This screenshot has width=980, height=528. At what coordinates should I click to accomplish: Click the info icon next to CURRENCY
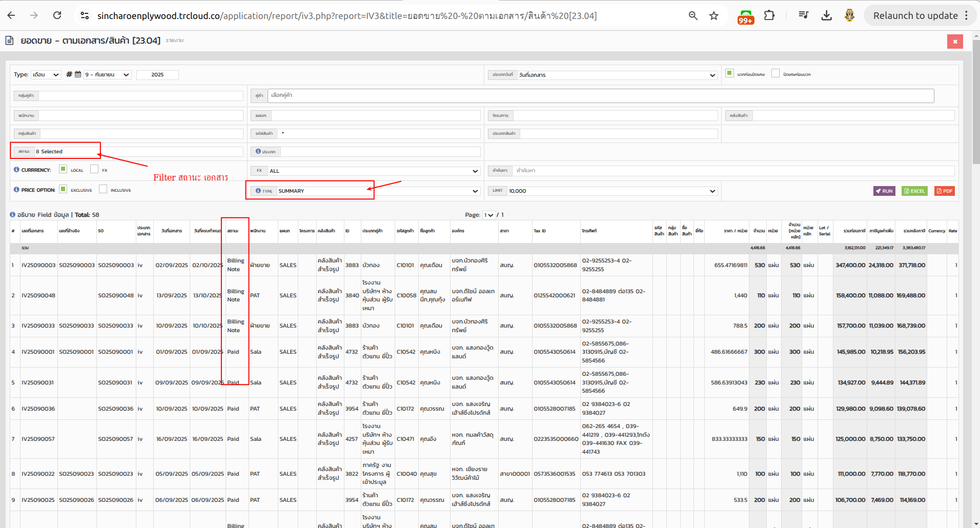pyautogui.click(x=16, y=170)
